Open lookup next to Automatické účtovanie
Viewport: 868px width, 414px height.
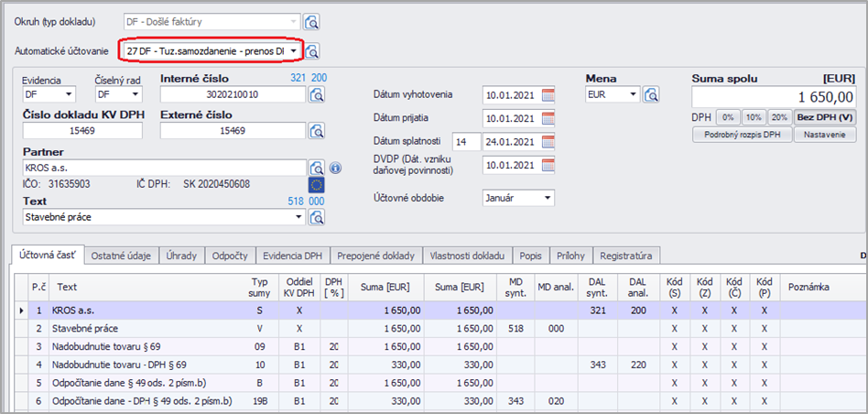(311, 50)
